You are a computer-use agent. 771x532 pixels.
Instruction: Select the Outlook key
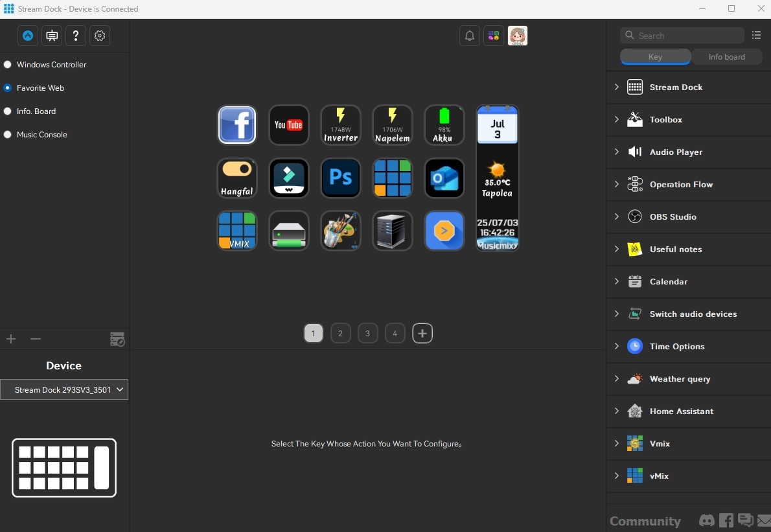(x=444, y=178)
